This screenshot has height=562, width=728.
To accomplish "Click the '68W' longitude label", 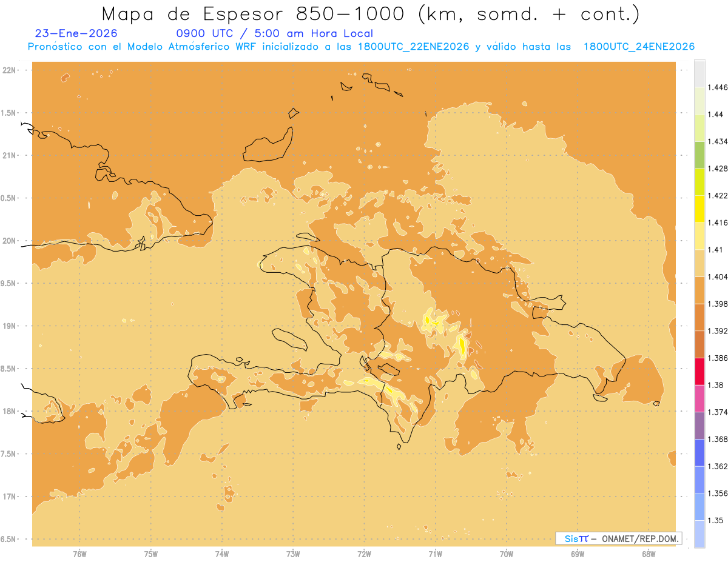I will [649, 554].
